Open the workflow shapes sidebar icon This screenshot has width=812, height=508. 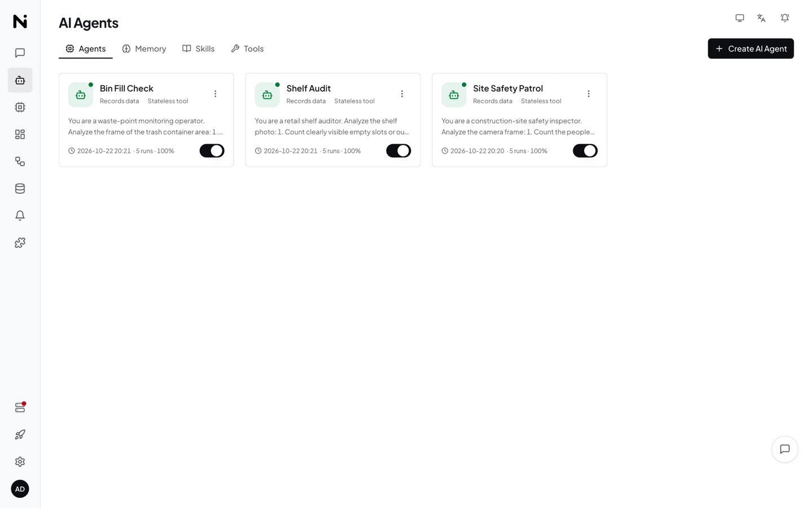[x=20, y=161]
